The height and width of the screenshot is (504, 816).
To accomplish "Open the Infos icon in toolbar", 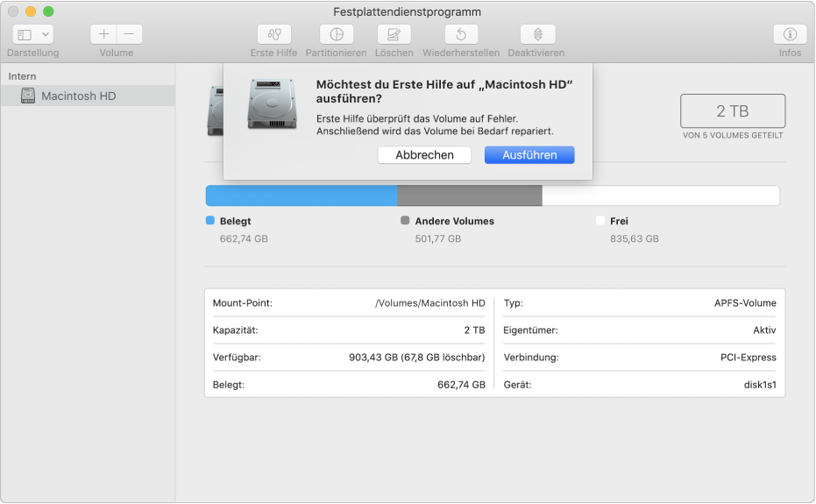I will click(x=790, y=34).
